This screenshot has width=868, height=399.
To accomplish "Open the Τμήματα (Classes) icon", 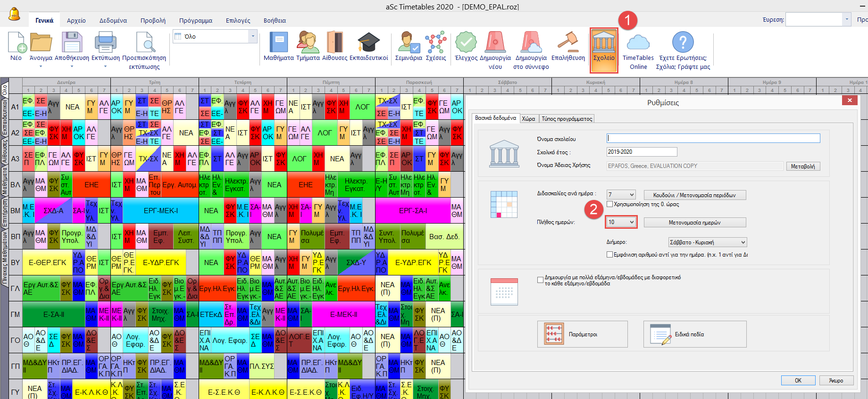I will point(308,43).
